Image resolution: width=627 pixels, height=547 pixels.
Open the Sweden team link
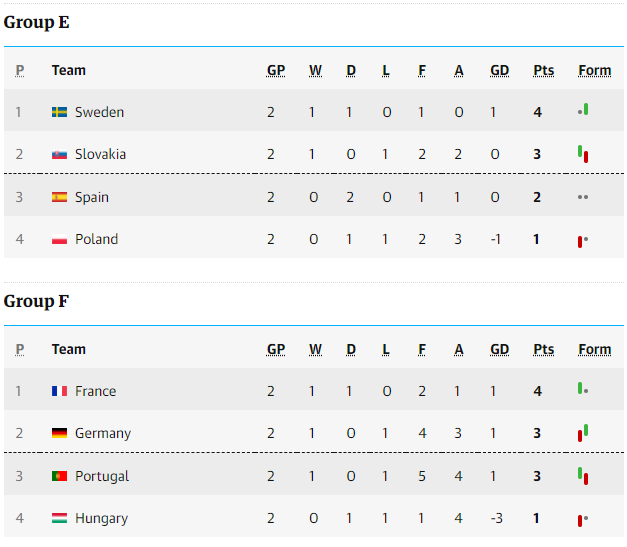coord(99,112)
